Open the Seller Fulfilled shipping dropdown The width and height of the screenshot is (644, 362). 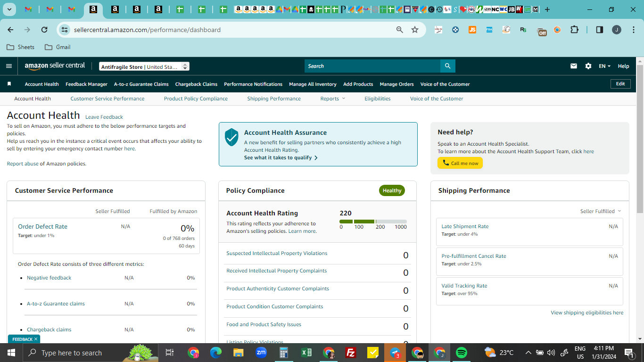click(601, 211)
